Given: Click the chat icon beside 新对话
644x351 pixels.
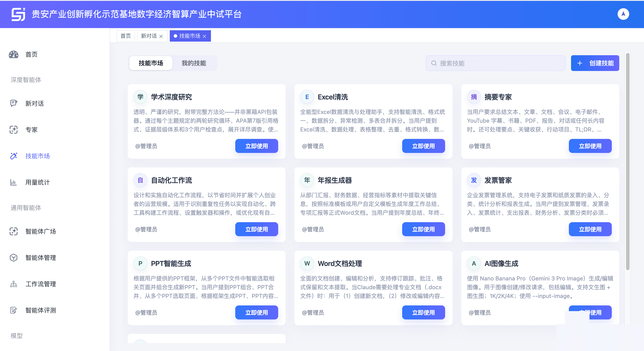Looking at the screenshot, I should (14, 103).
